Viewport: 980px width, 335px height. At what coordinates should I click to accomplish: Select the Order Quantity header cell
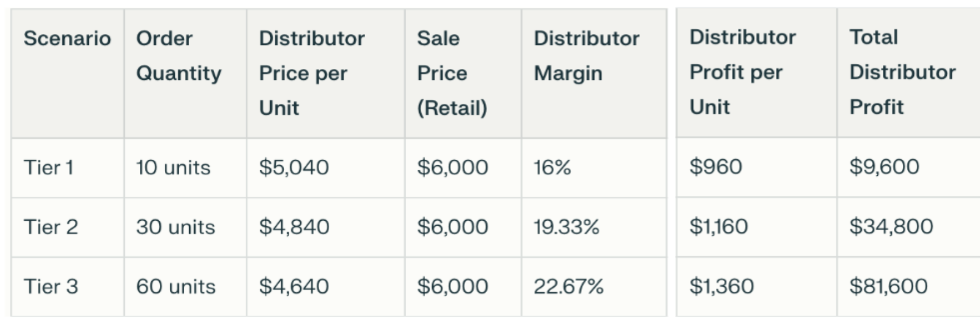(x=179, y=55)
